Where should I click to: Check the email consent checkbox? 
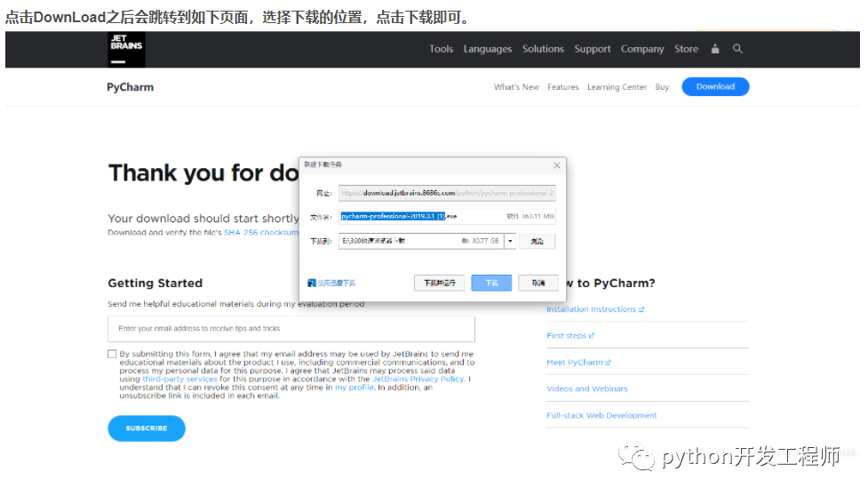click(112, 354)
